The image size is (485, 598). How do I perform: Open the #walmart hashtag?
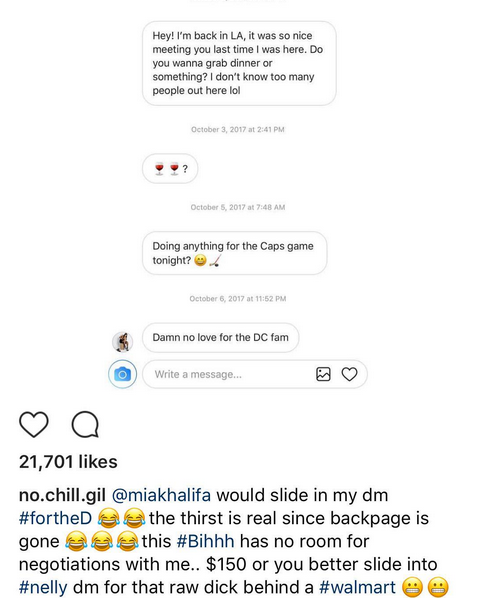click(357, 587)
